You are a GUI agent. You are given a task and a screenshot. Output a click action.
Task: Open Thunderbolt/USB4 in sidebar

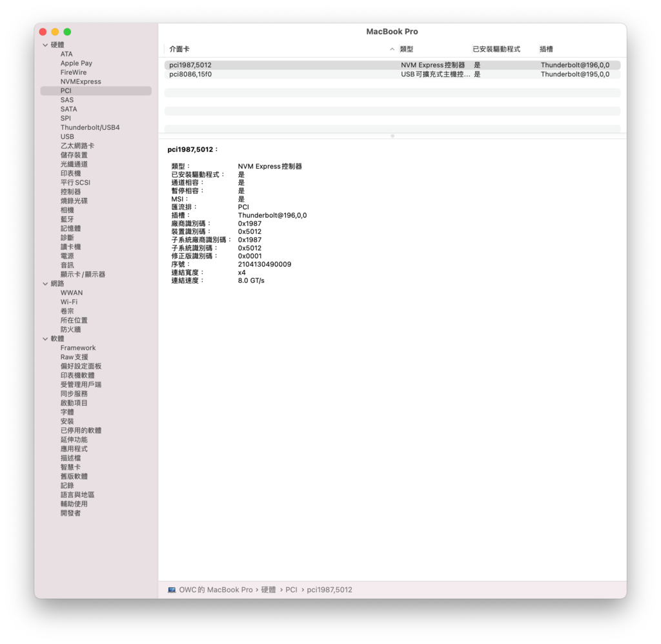click(90, 127)
